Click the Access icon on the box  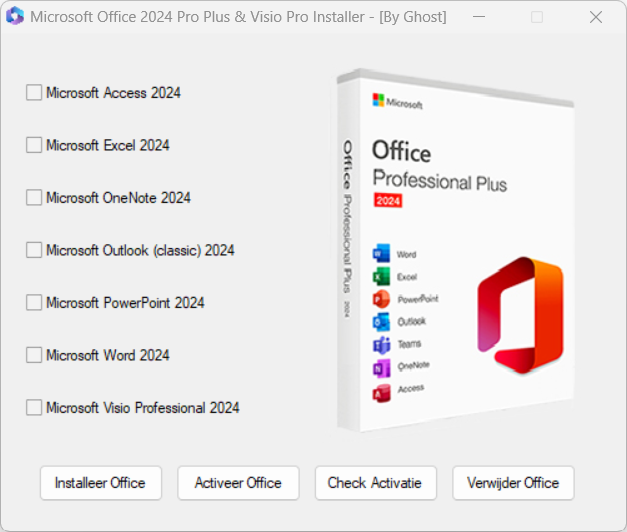pos(381,393)
